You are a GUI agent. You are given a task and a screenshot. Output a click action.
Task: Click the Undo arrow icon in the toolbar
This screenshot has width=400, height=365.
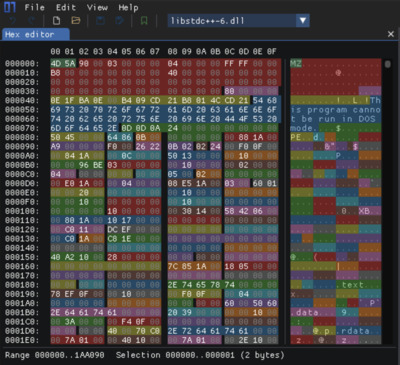(x=13, y=21)
